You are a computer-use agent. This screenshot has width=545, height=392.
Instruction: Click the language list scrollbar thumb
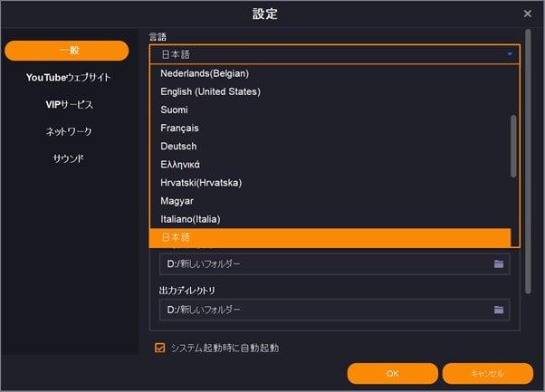(x=513, y=146)
